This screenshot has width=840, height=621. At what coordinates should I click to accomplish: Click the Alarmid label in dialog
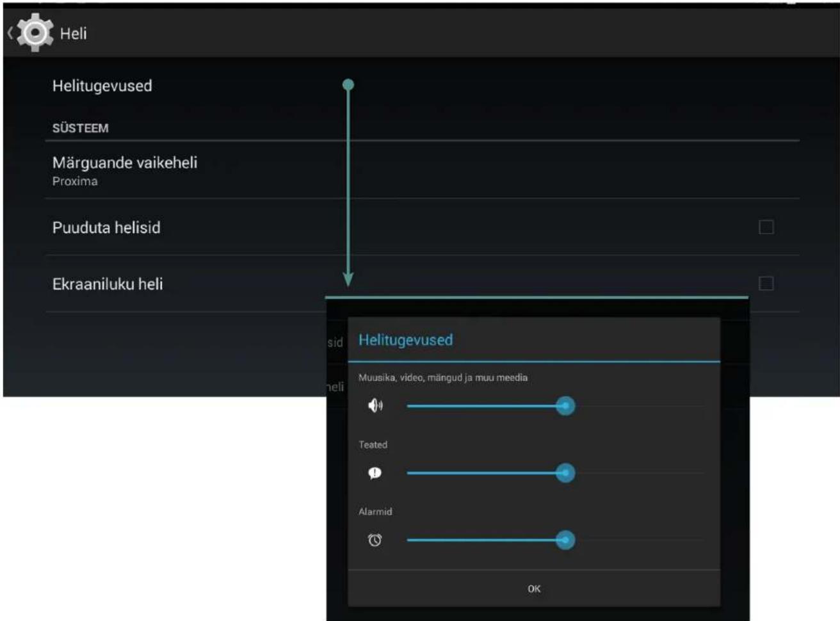(x=375, y=512)
